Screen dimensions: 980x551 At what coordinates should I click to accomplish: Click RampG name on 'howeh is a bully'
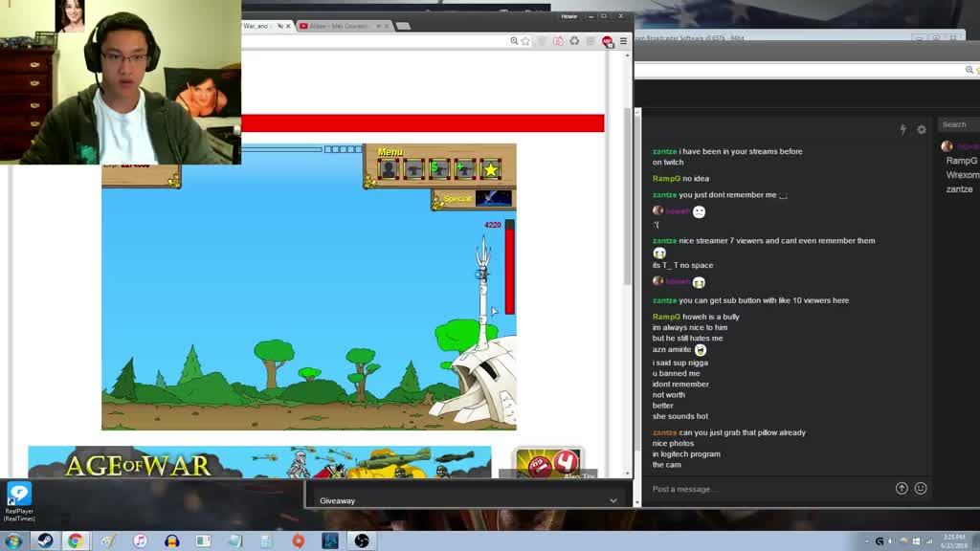(x=666, y=317)
